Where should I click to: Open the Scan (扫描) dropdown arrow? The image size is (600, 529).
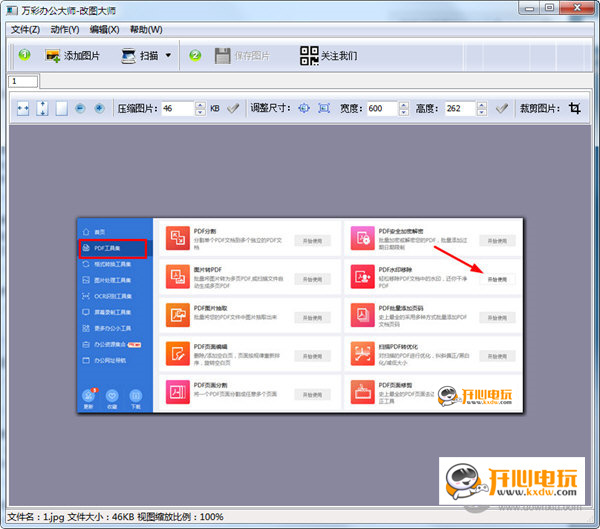point(168,56)
